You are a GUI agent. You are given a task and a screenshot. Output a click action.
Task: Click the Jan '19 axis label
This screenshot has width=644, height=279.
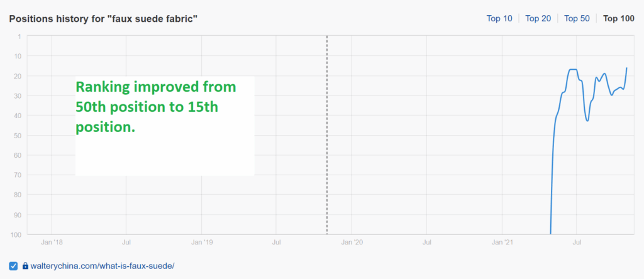point(202,243)
